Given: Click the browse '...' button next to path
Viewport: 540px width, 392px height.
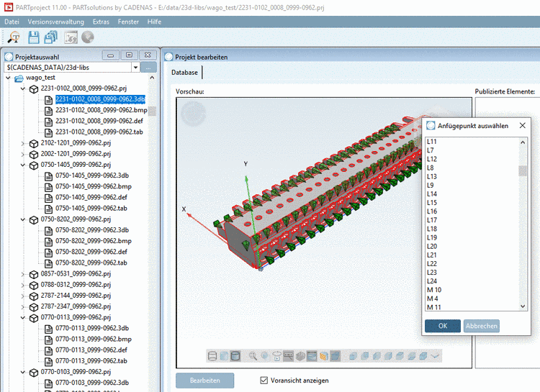Looking at the screenshot, I should (x=148, y=67).
